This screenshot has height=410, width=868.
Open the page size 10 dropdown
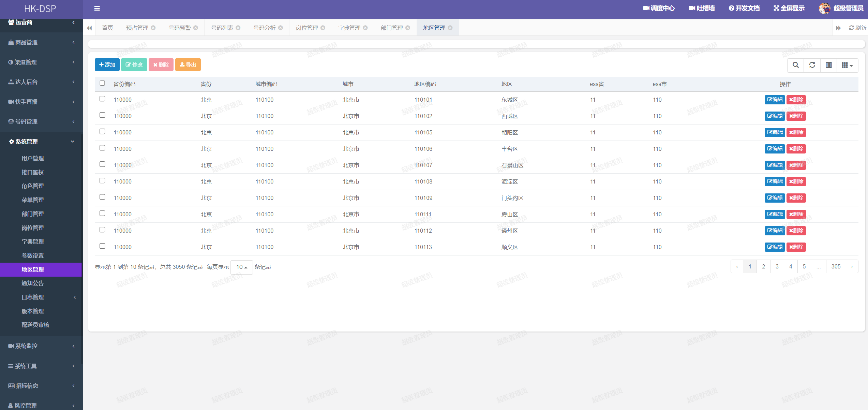(242, 267)
